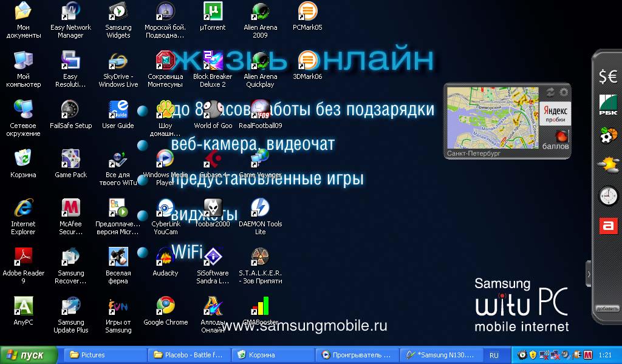This screenshot has height=364, width=622.
Task: Open red 'a' widget in sidebar
Action: click(x=608, y=226)
